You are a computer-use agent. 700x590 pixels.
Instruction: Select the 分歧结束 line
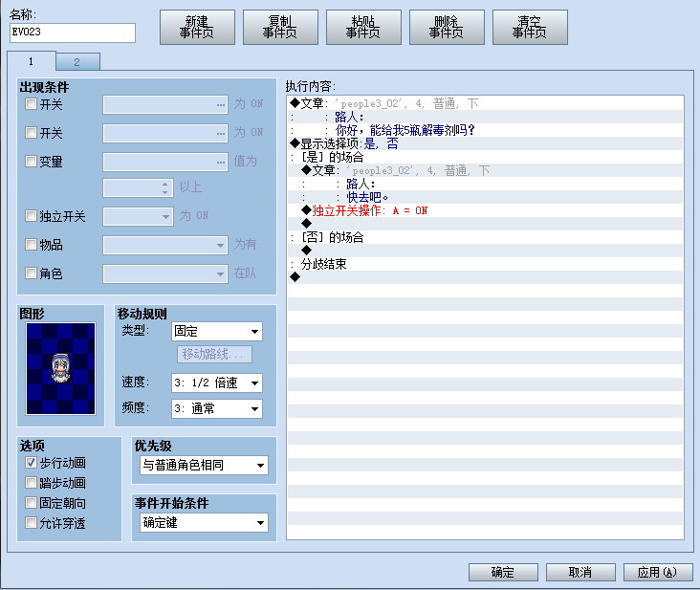click(485, 264)
